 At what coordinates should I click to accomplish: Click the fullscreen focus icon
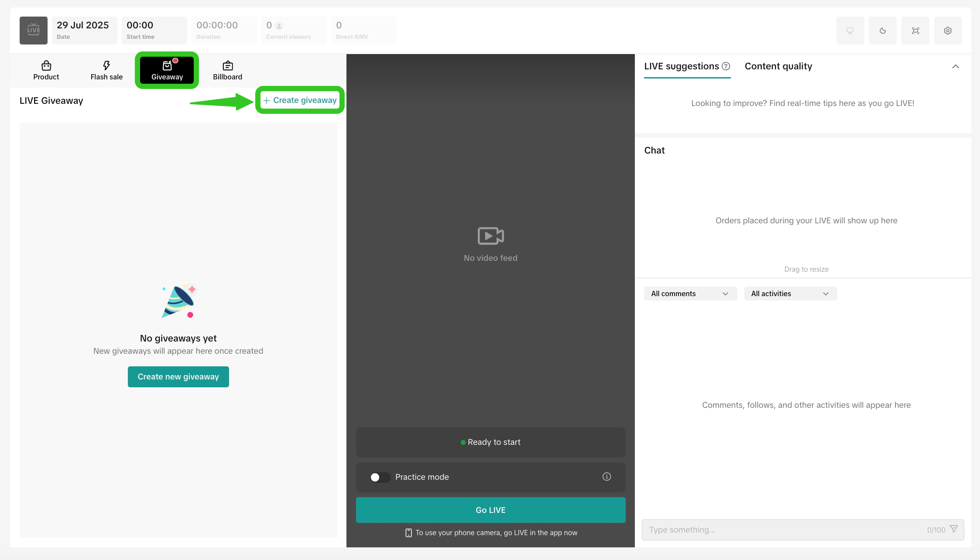coord(915,31)
